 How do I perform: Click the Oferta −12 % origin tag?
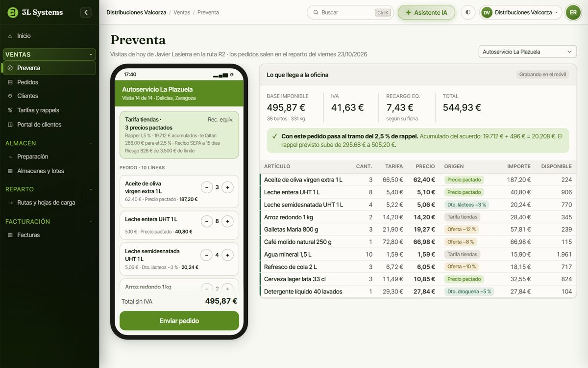tap(462, 230)
